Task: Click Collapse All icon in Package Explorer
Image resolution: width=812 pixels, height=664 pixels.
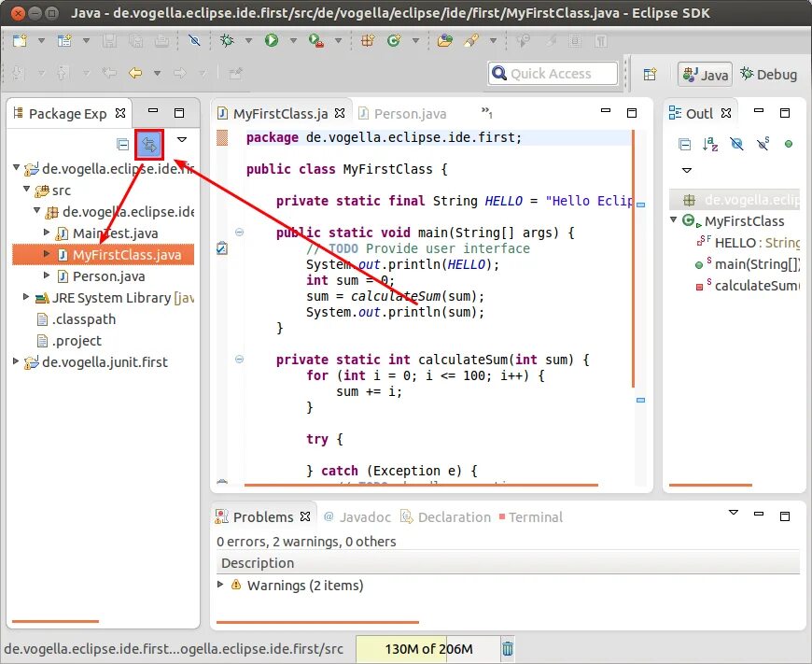Action: click(x=122, y=144)
